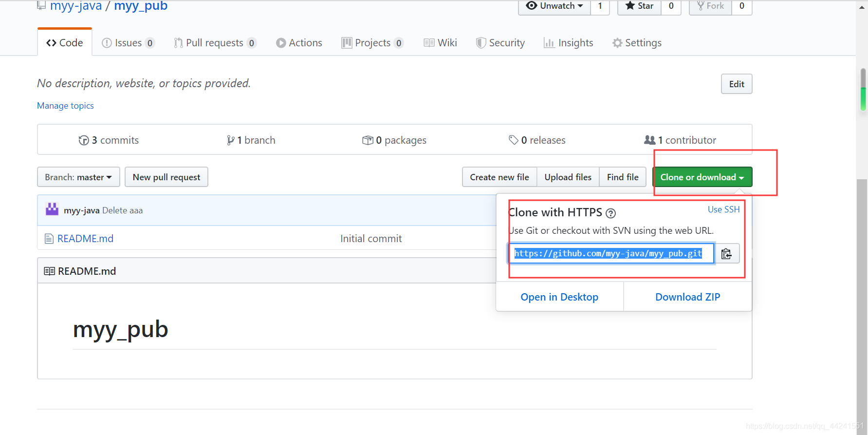
Task: Click the forks count 0
Action: [742, 6]
